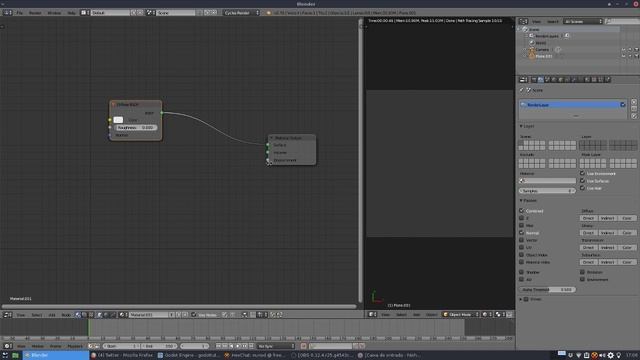Enable the Mist pass checkbox
Viewport: 640px width, 360px height.
522,225
